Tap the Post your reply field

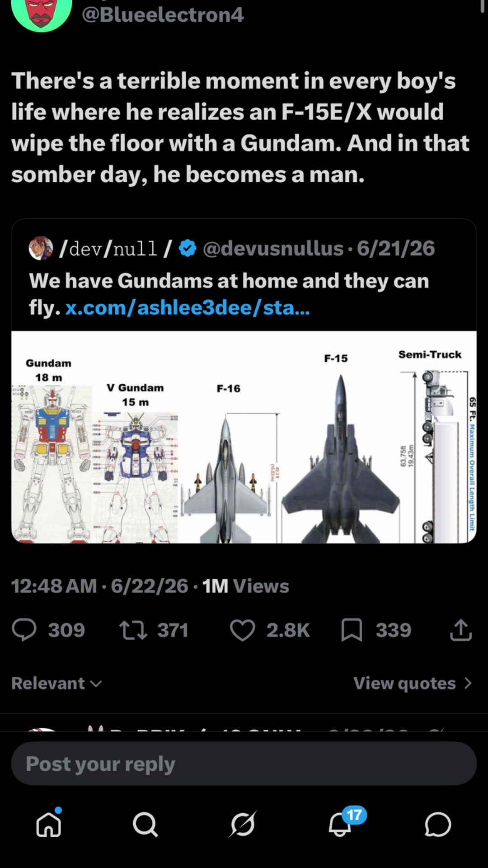tap(244, 764)
